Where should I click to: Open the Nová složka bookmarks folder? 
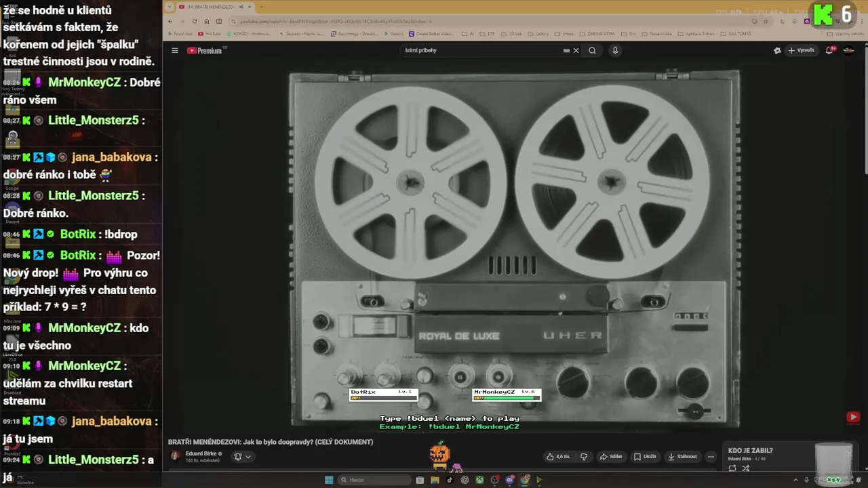(656, 33)
